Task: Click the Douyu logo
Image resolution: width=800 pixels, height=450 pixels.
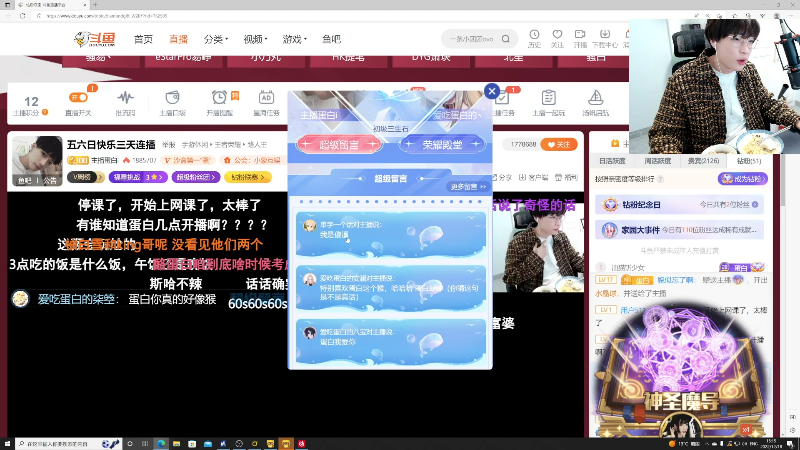Action: coord(94,39)
